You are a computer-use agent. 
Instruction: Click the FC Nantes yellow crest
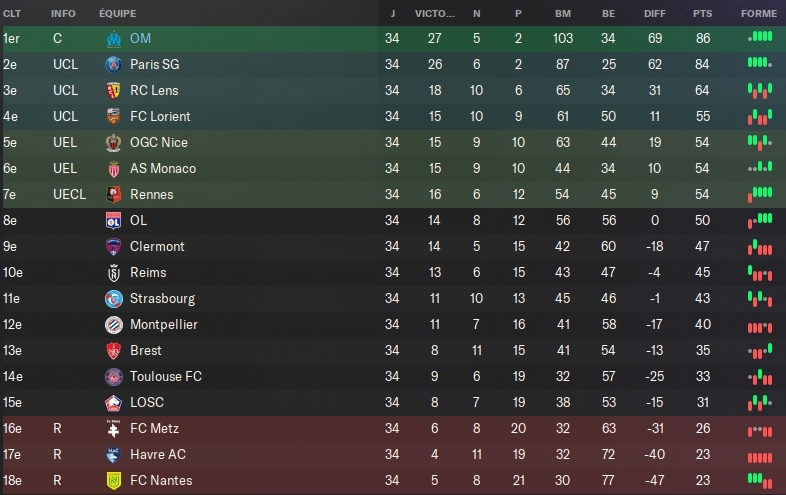pos(113,480)
